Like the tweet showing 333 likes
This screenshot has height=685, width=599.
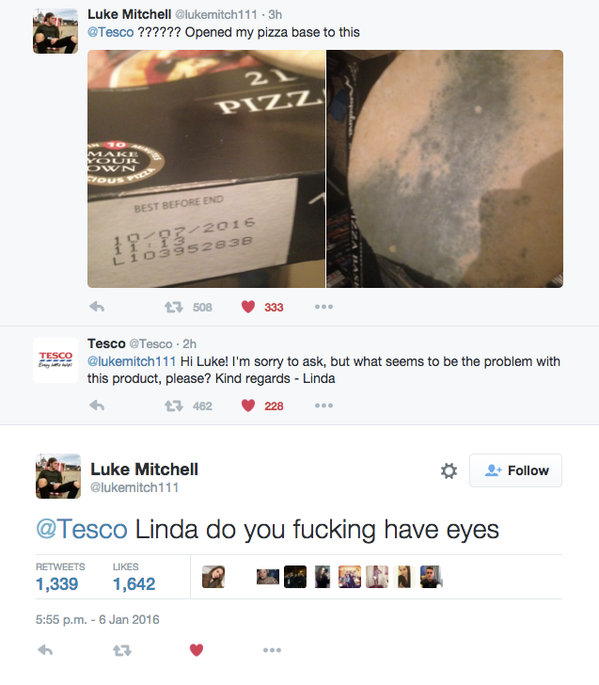(x=248, y=307)
